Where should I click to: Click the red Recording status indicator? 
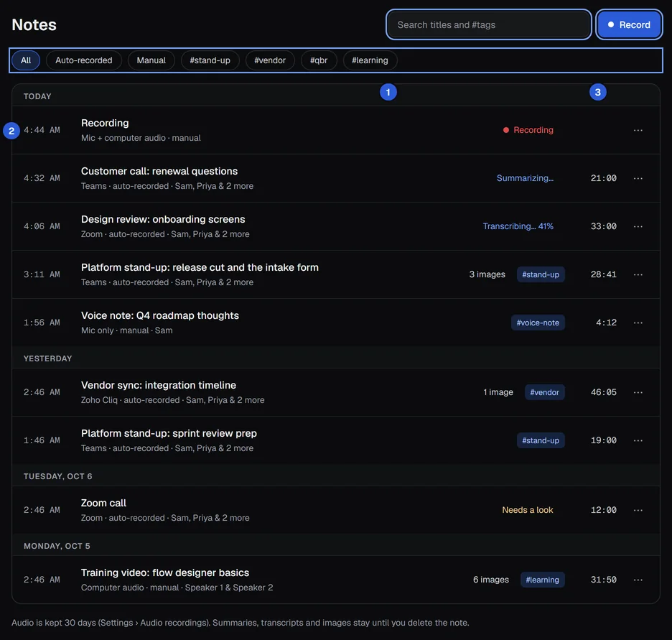click(528, 130)
